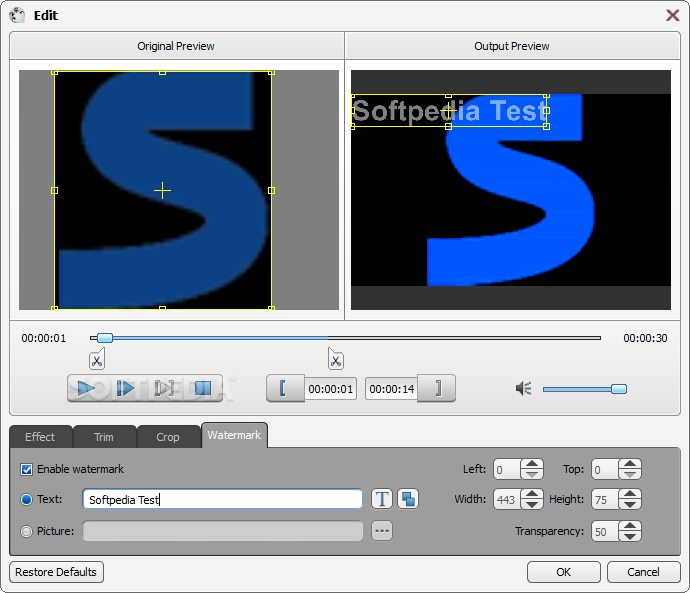The width and height of the screenshot is (690, 593).
Task: Click the Play button
Action: pyautogui.click(x=86, y=388)
